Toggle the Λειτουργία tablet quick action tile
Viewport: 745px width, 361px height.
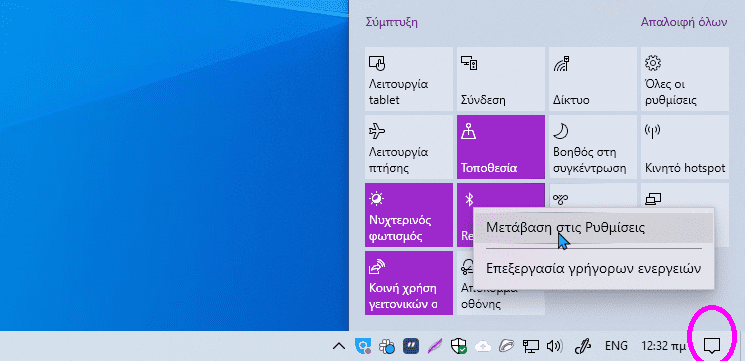[x=409, y=79]
